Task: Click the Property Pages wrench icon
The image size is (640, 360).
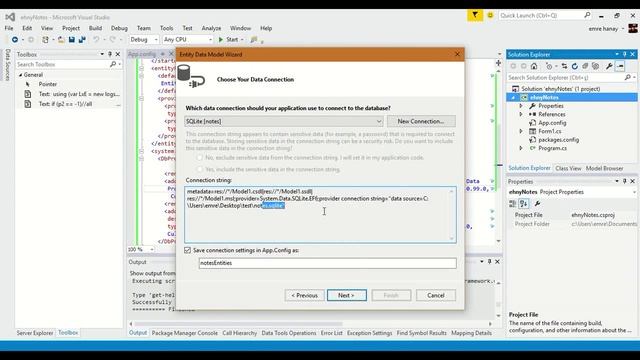Action: click(x=538, y=203)
